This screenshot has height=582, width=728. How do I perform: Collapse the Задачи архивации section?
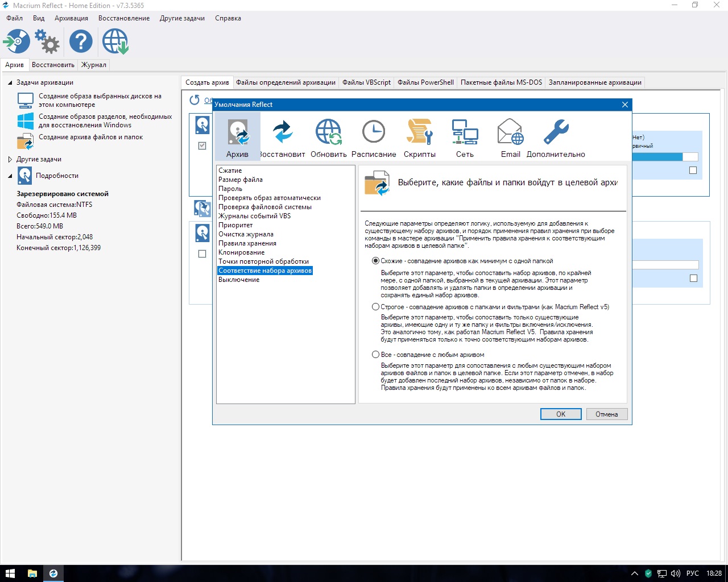tap(10, 82)
